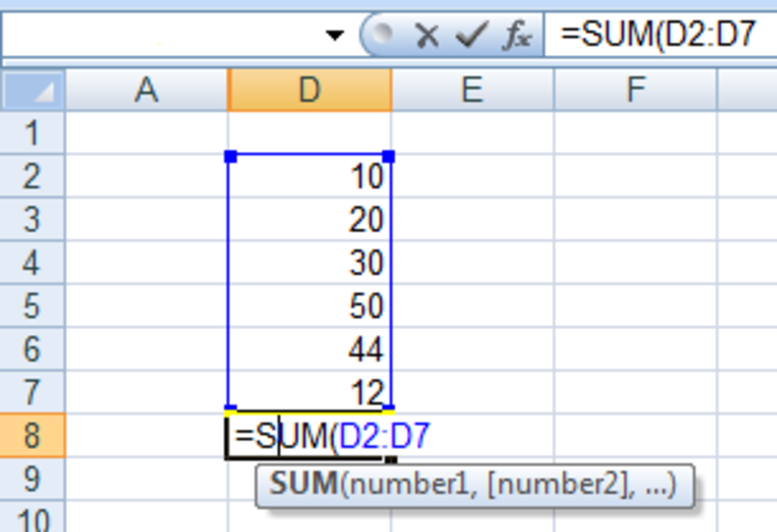Select column A header
Viewport: 777px width, 532px height.
[x=146, y=91]
